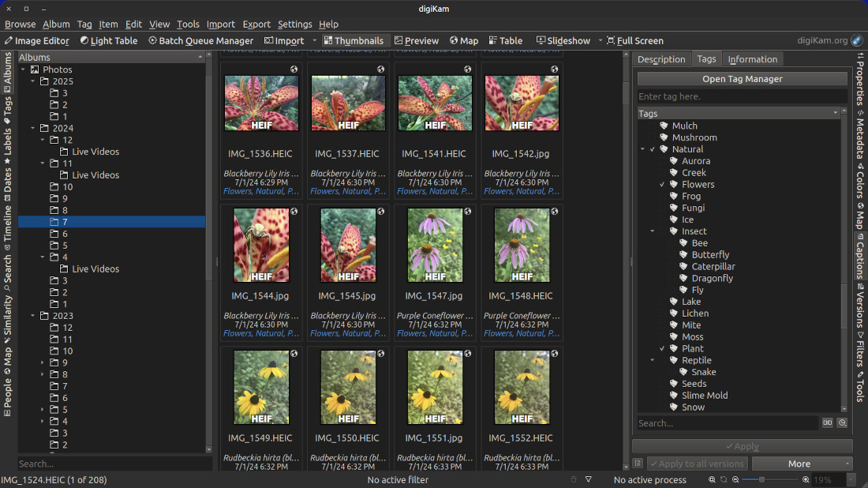The height and width of the screenshot is (488, 868).
Task: Switch to the Description tab
Action: coord(661,58)
